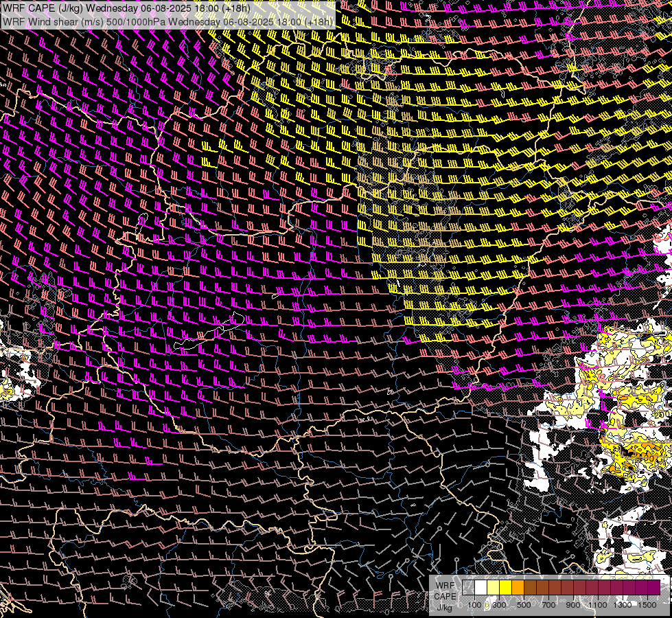Click the WRF CAPE title line
Screen dimensions: 672x618
pyautogui.click(x=126, y=8)
